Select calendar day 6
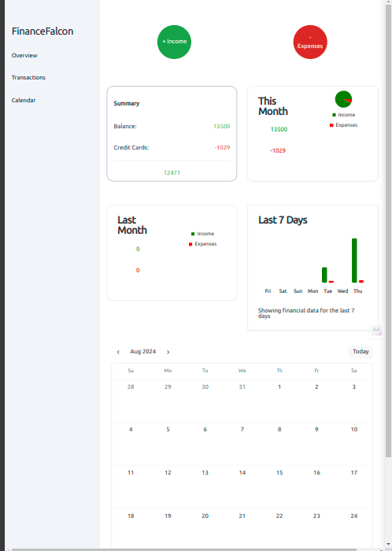 [x=205, y=430]
